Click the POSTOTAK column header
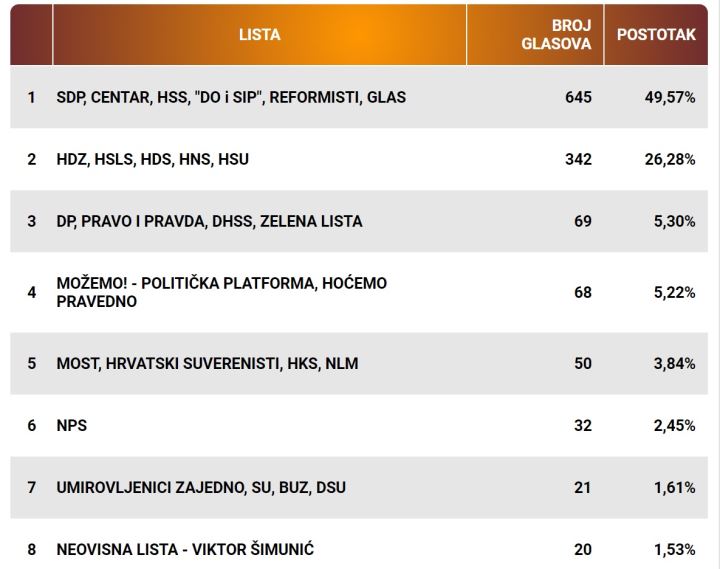720x569 pixels. tap(656, 34)
